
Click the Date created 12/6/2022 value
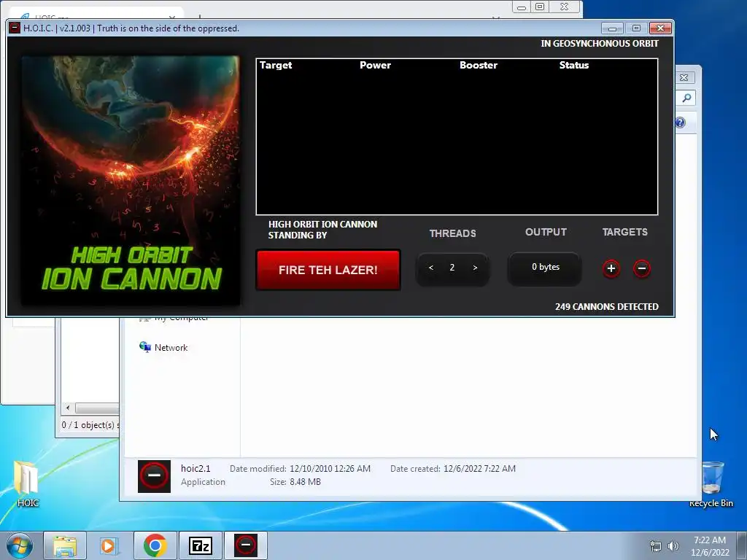[x=479, y=469]
